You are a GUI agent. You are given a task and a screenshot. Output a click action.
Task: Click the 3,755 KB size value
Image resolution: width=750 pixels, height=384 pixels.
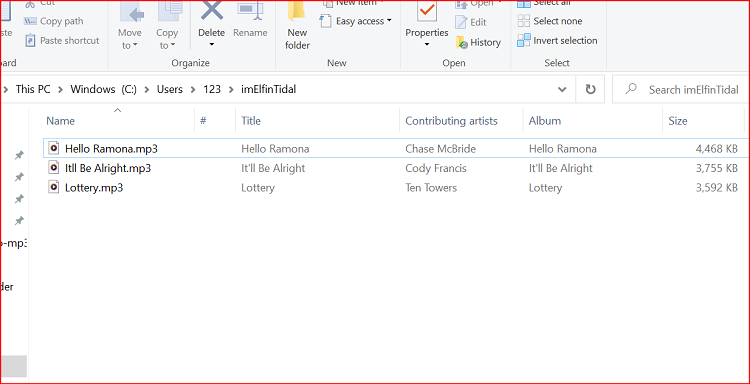point(717,168)
